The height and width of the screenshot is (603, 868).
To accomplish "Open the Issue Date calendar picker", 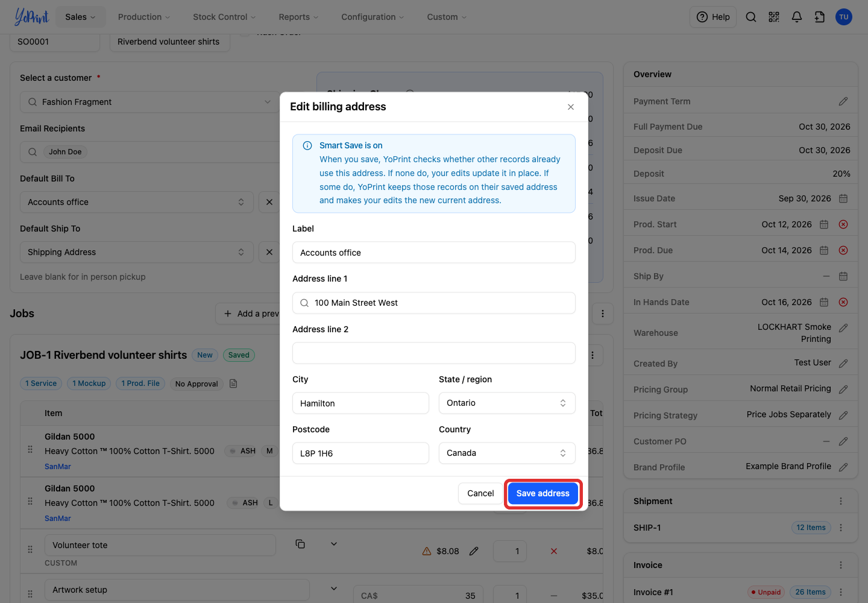I will point(843,198).
